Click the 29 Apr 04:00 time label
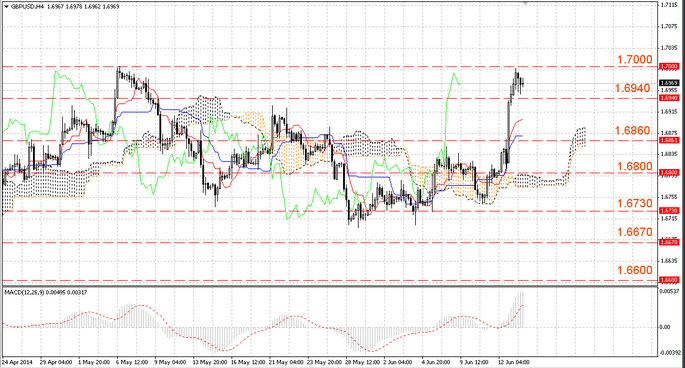Image resolution: width=685 pixels, height=368 pixels. click(x=56, y=362)
